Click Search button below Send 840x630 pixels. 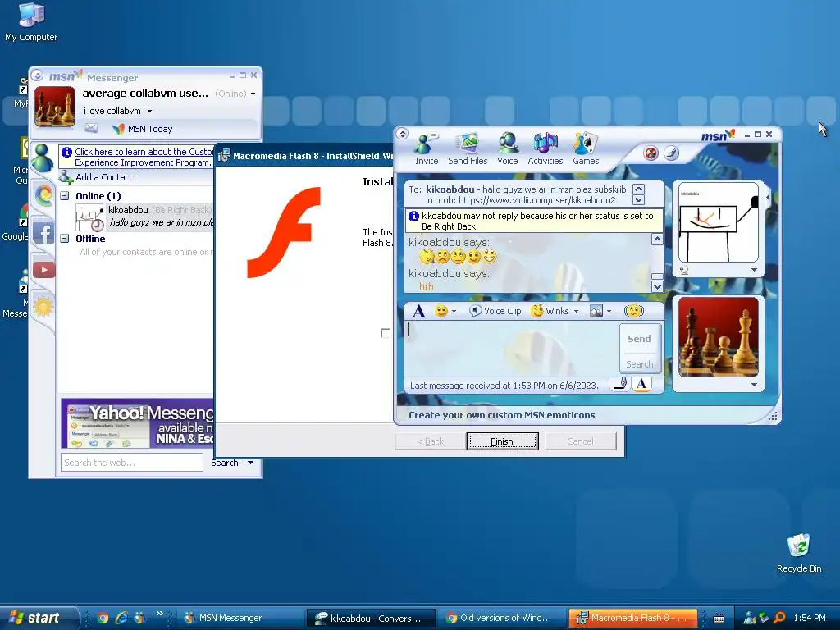point(639,363)
